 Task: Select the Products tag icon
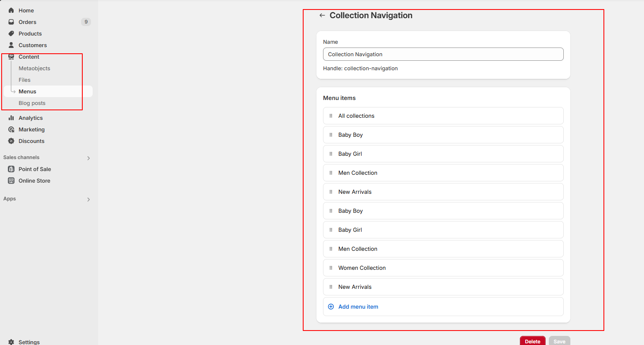point(11,33)
